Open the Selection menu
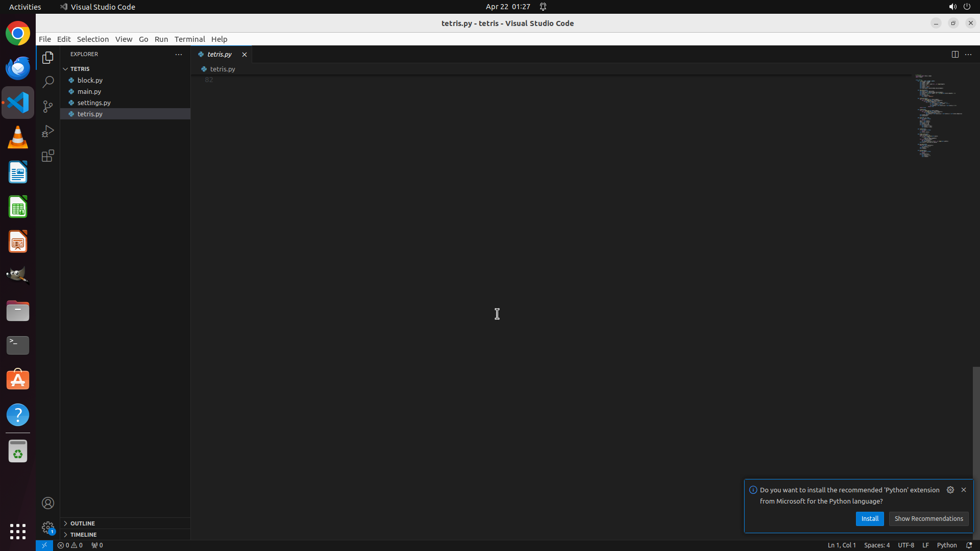The image size is (980, 551). pos(92,39)
